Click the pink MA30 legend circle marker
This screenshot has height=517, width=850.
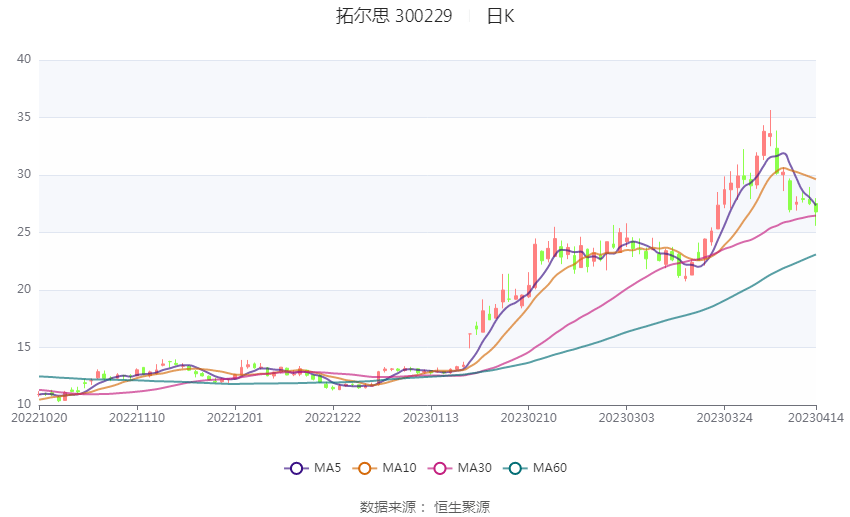click(x=439, y=468)
